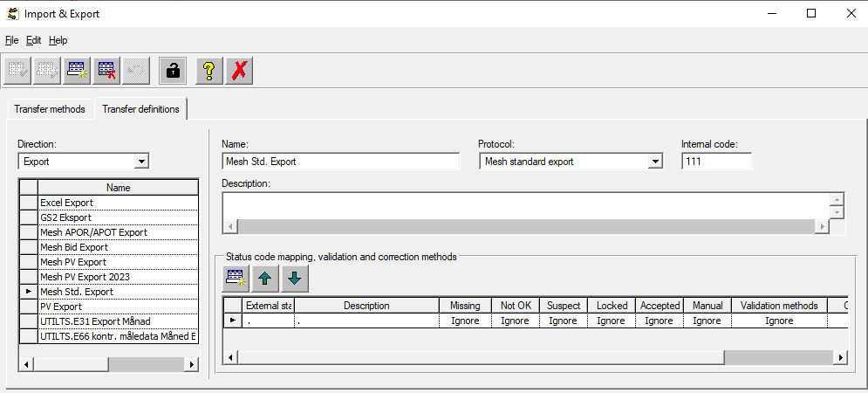Select Mesh PV Export 2023 row

click(118, 277)
